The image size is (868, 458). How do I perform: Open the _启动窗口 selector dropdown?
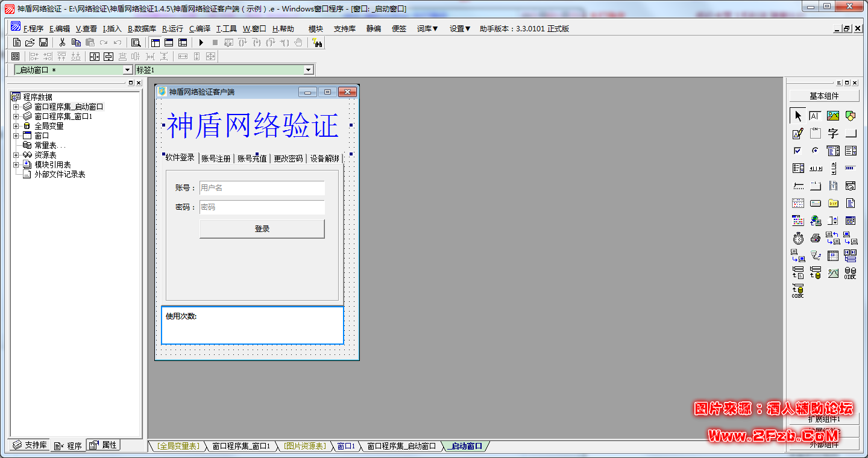[x=127, y=70]
